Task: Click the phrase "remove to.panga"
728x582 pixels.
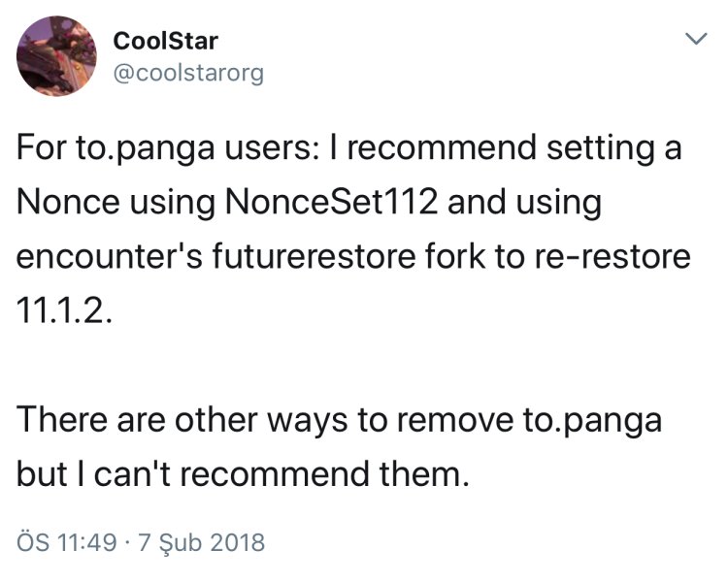Action: pyautogui.click(x=558, y=420)
